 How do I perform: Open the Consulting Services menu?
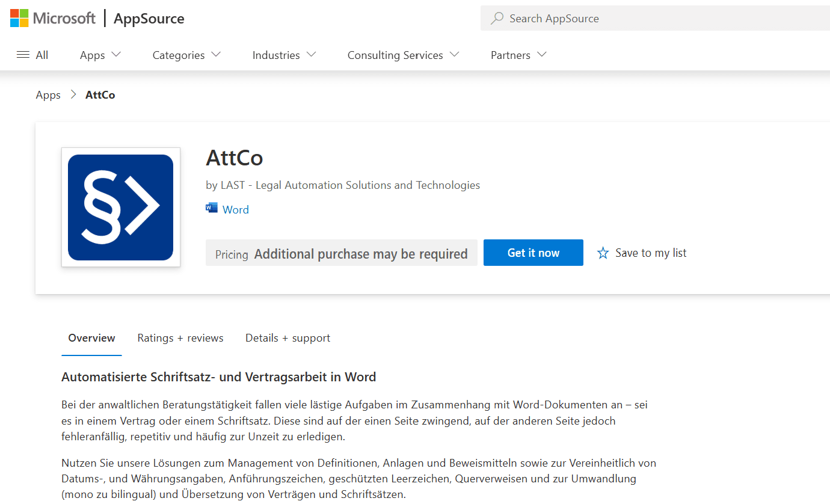[x=402, y=55]
